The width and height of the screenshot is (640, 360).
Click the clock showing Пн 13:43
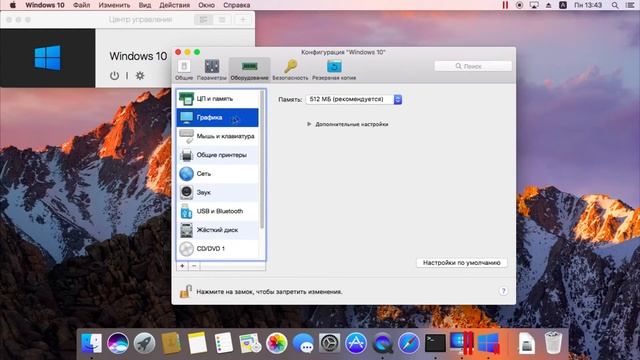tap(588, 5)
